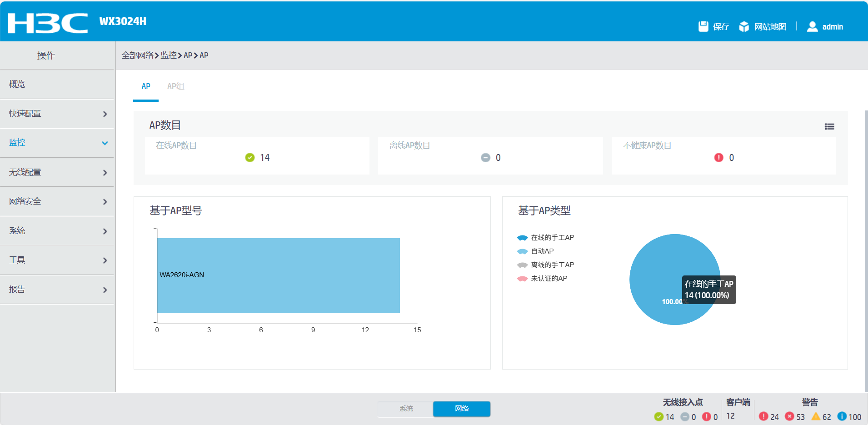Open the AP数目 list menu icon
This screenshot has width=868, height=425.
(829, 126)
